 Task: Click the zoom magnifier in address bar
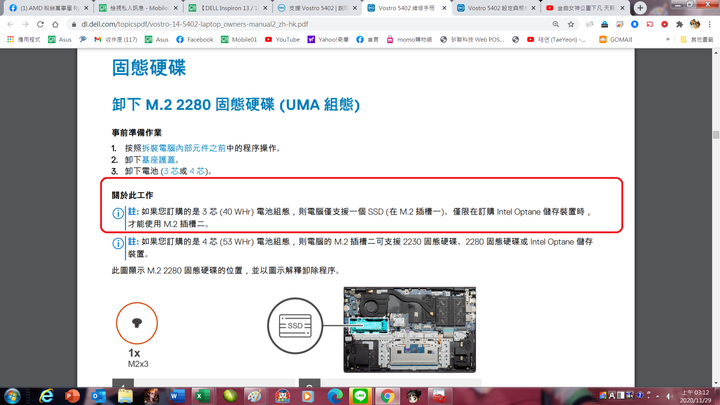(x=556, y=24)
